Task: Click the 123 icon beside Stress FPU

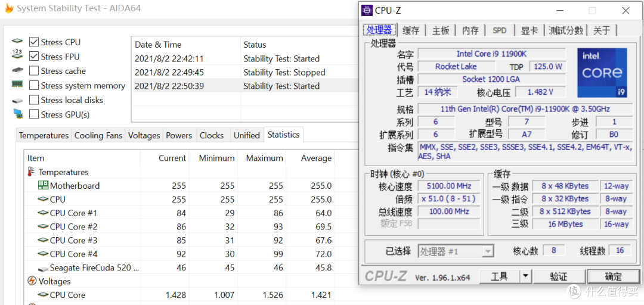Action: click(x=17, y=55)
